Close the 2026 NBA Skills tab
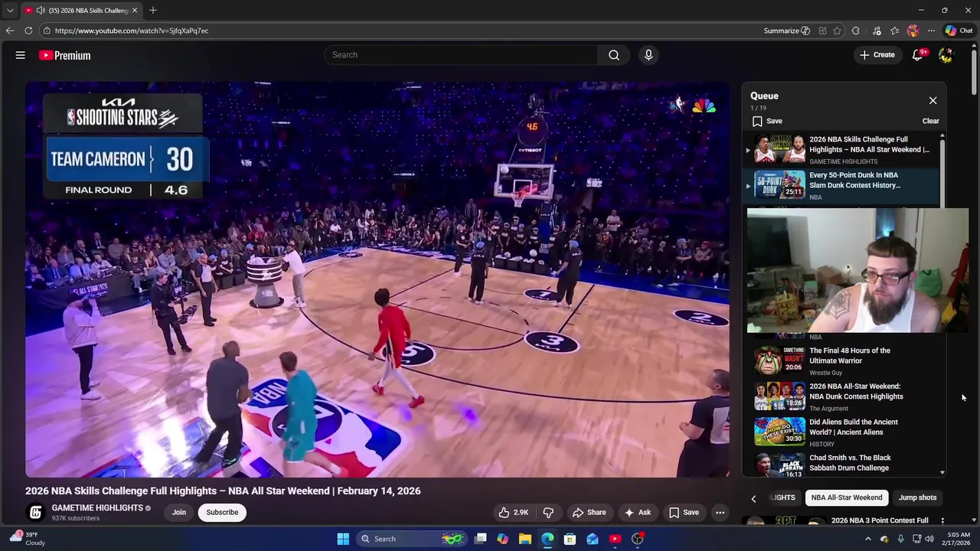The width and height of the screenshot is (980, 551). point(135,10)
